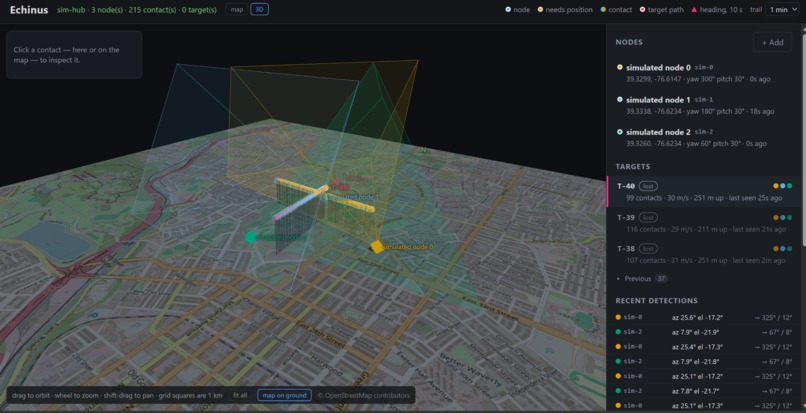Open target T-39 in Targets list
The height and width of the screenshot is (413, 806).
click(x=704, y=223)
